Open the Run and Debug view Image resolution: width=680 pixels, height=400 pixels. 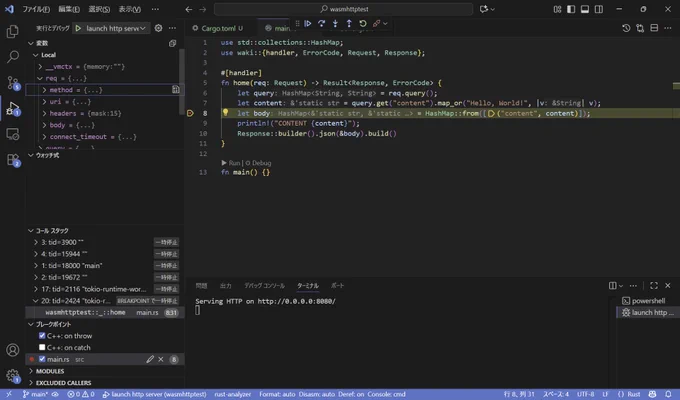tap(13, 108)
